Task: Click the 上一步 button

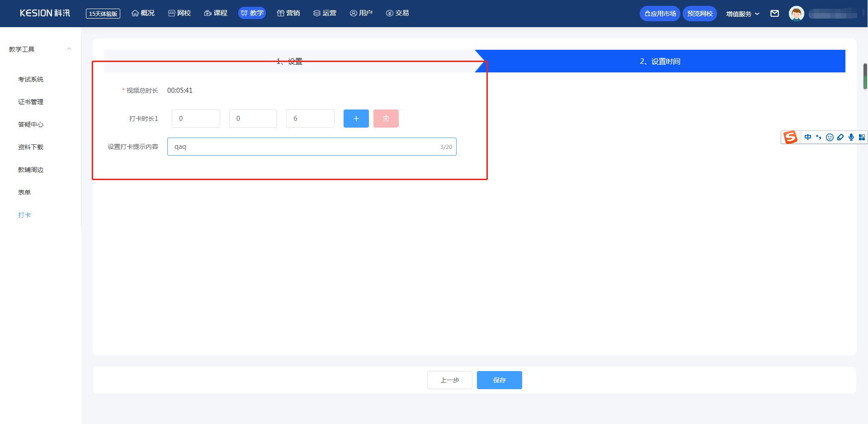Action: (450, 380)
